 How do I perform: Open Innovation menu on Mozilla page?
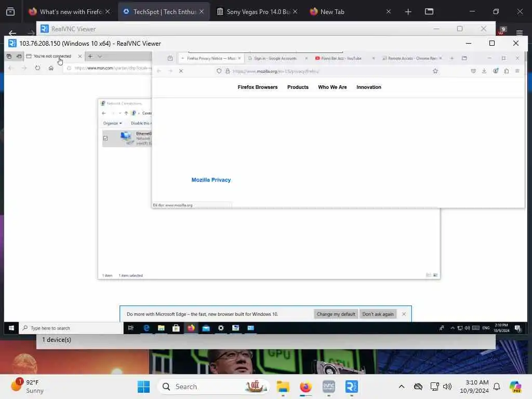369,87
